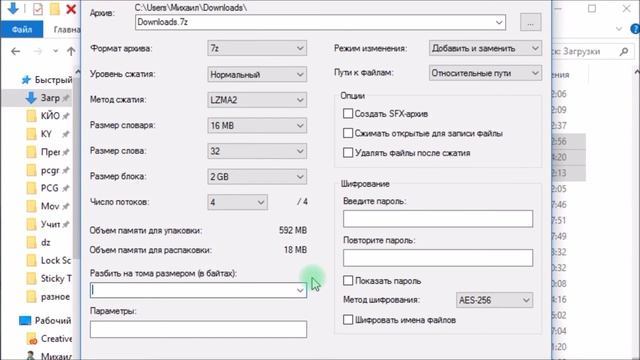Toggle Показать пароль checkbox

coord(348,280)
